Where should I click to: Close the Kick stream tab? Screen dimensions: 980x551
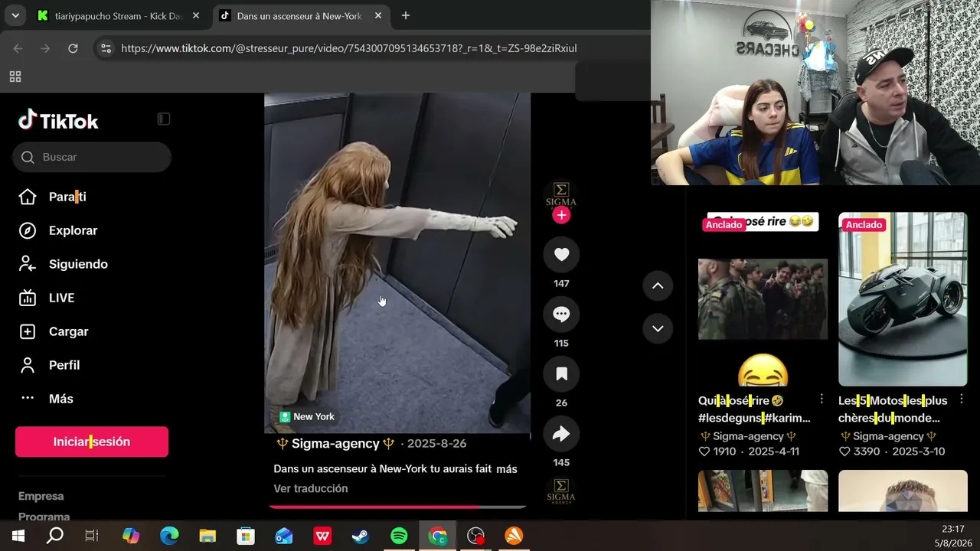click(x=196, y=15)
